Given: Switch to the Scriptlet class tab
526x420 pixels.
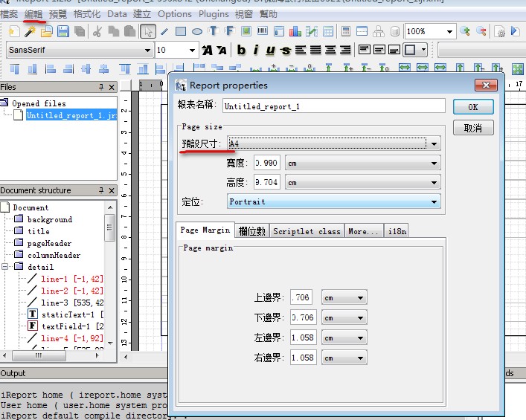Looking at the screenshot, I should click(307, 231).
